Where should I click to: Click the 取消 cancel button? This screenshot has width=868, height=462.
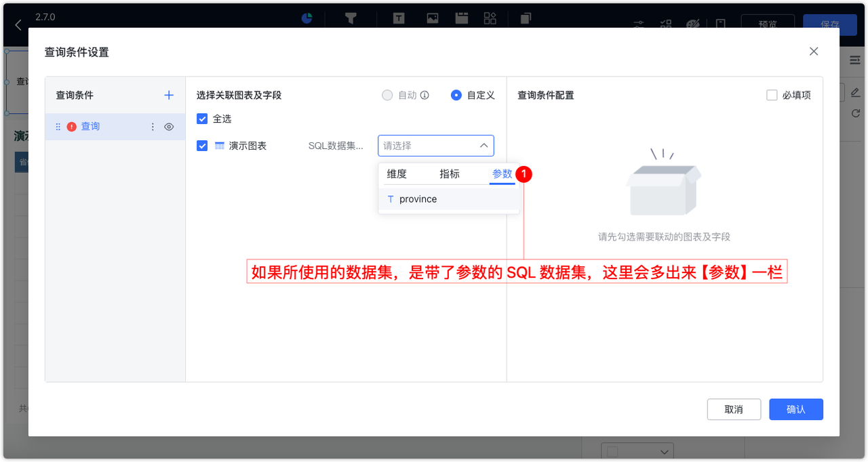pos(734,409)
